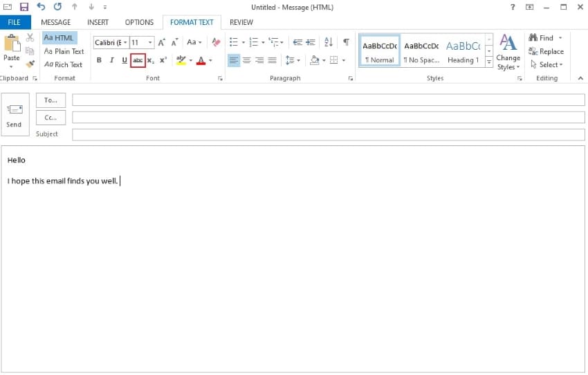Click the Shading paint bucket
This screenshot has width=588, height=375.
(x=315, y=60)
